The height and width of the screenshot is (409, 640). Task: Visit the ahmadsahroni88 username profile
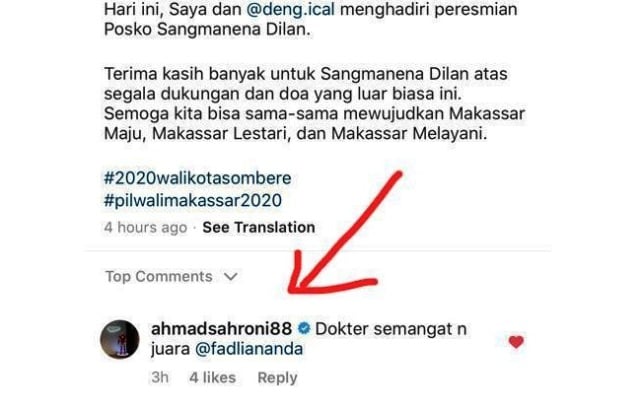222,329
